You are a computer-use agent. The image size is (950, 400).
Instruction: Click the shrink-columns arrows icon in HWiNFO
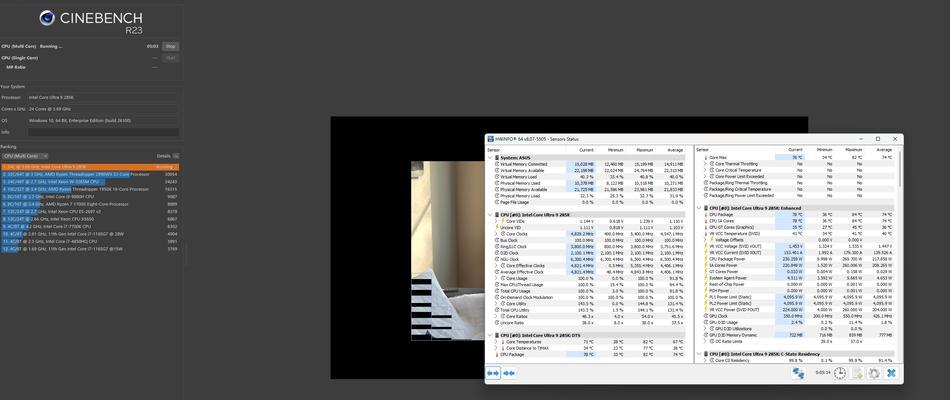[509, 373]
